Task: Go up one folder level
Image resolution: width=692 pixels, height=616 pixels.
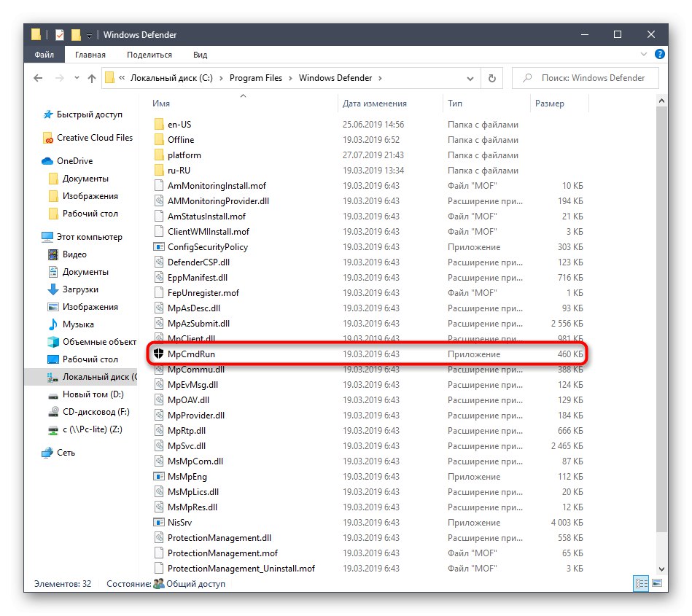Action: point(92,78)
